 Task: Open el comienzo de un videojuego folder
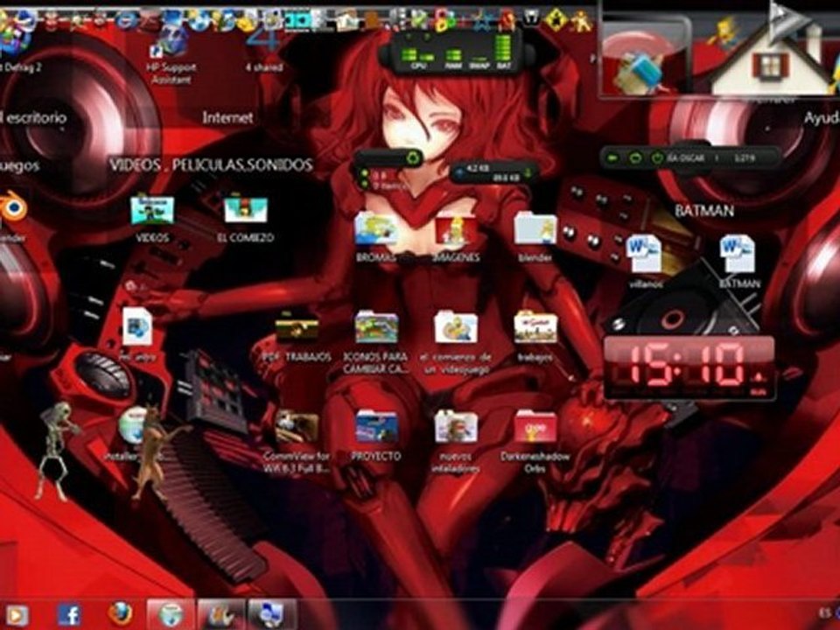[456, 343]
